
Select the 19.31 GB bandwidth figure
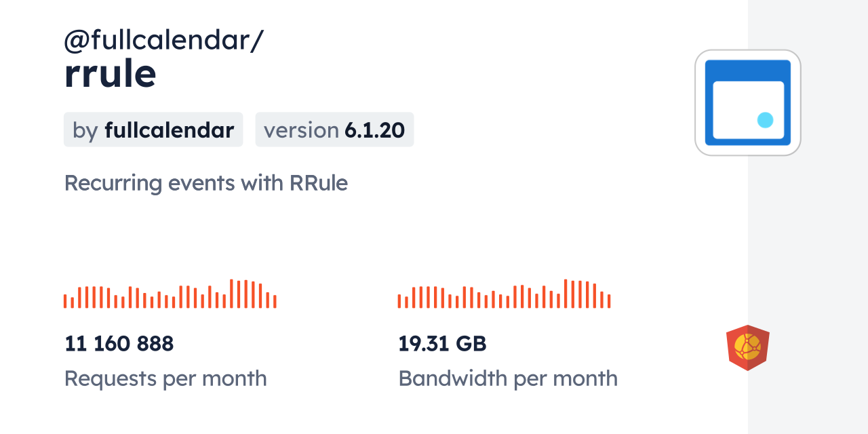point(442,344)
